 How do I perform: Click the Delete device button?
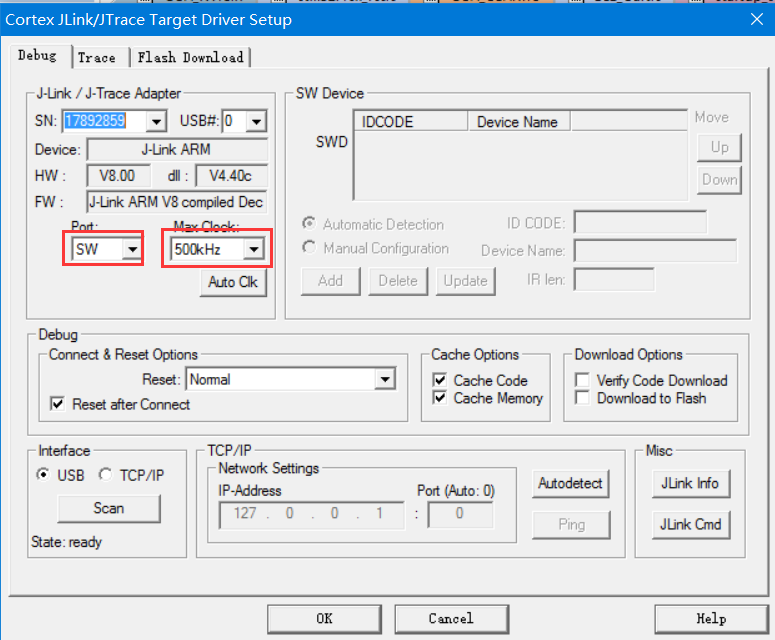pos(398,282)
